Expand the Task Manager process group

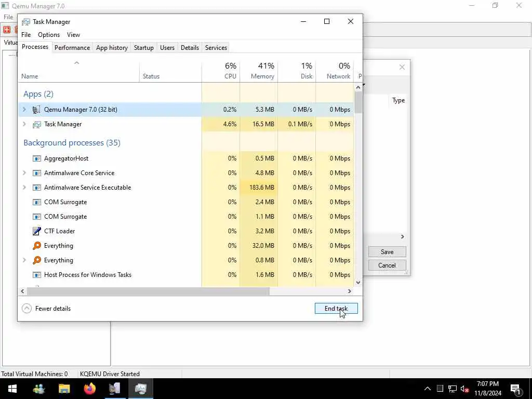24,124
